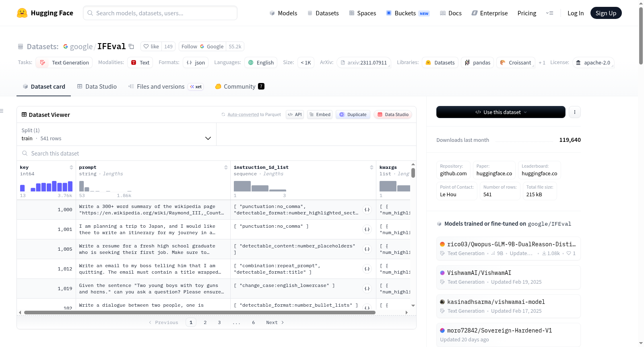The image size is (644, 347).
Task: Copy dataset name with copy icon
Action: click(131, 46)
